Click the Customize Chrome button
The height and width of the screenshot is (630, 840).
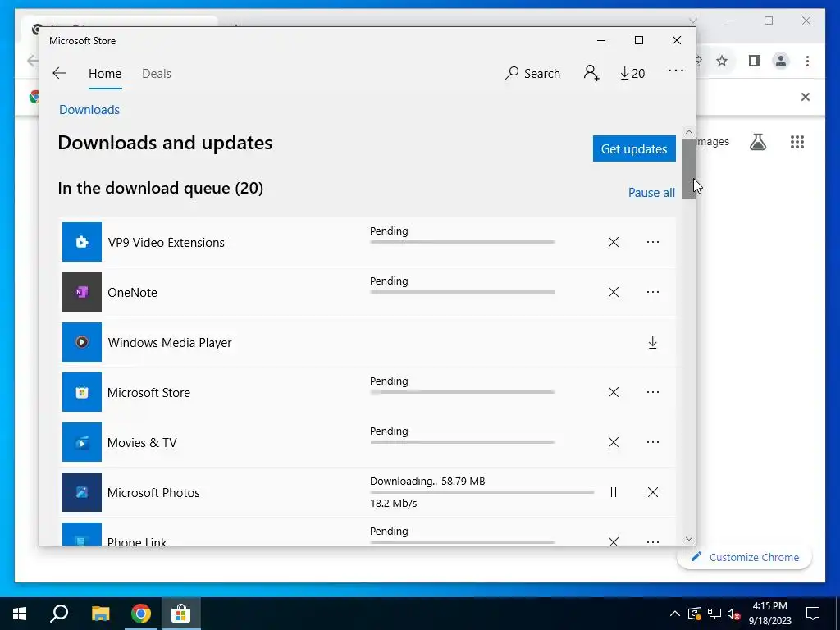[745, 557]
